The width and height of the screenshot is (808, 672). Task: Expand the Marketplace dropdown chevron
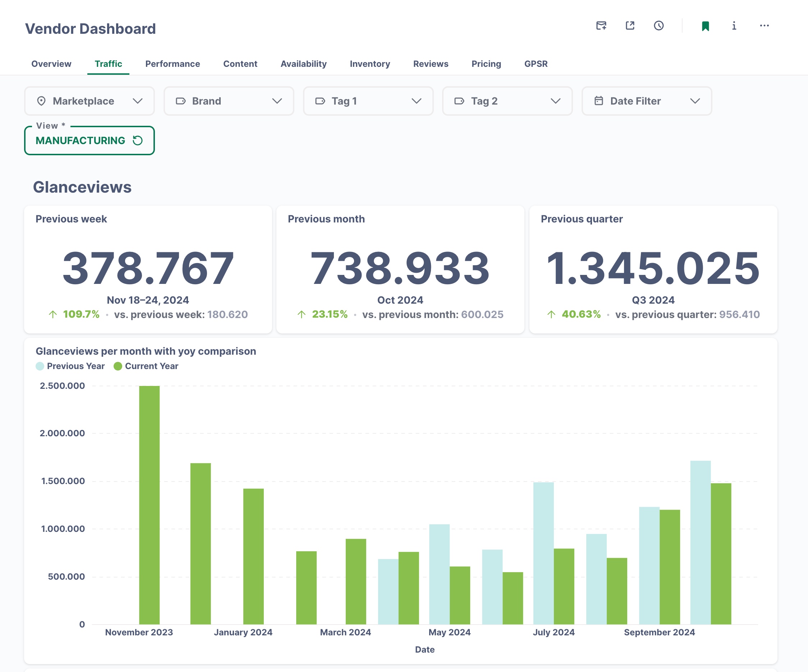point(138,101)
